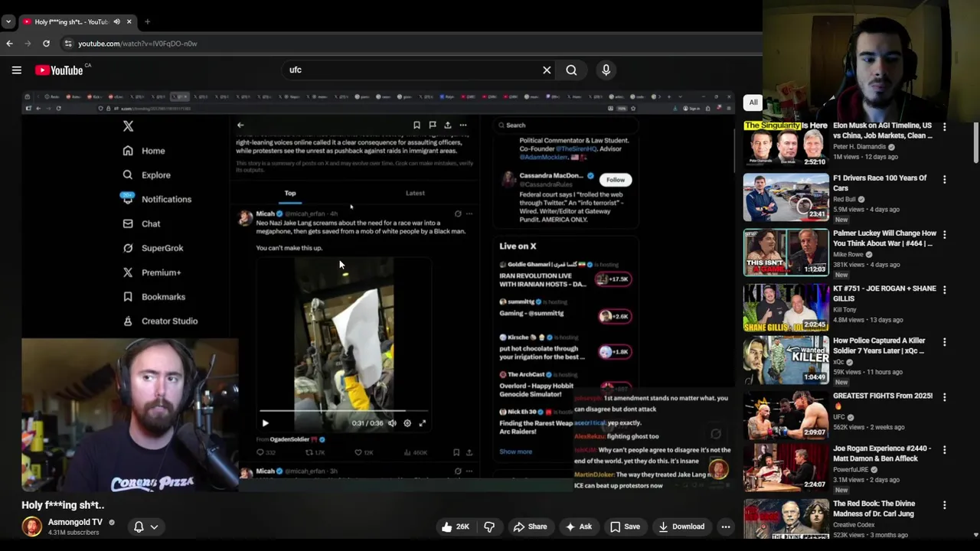Open embedded tweet video settings gear
Screen dimensions: 980x551
[x=407, y=423]
